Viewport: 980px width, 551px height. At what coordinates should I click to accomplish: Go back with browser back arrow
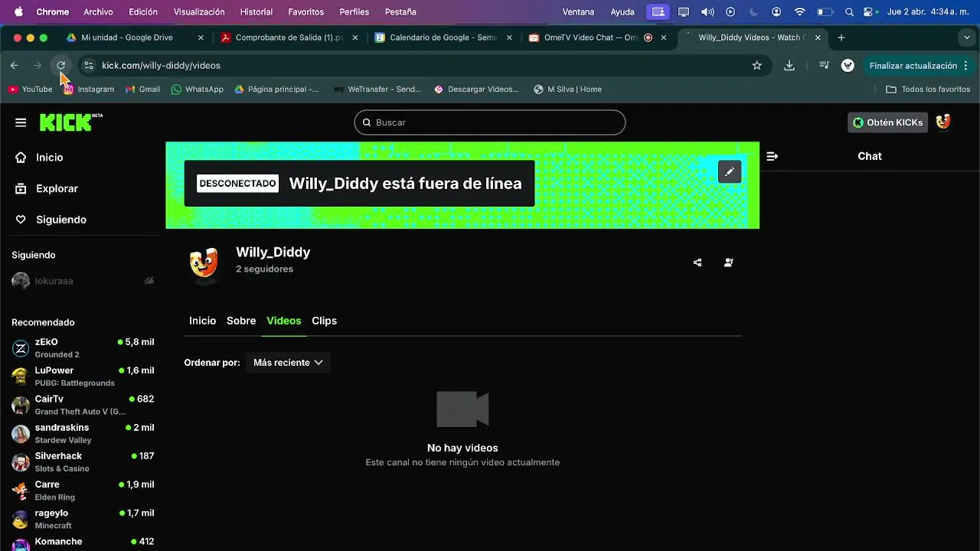click(15, 66)
